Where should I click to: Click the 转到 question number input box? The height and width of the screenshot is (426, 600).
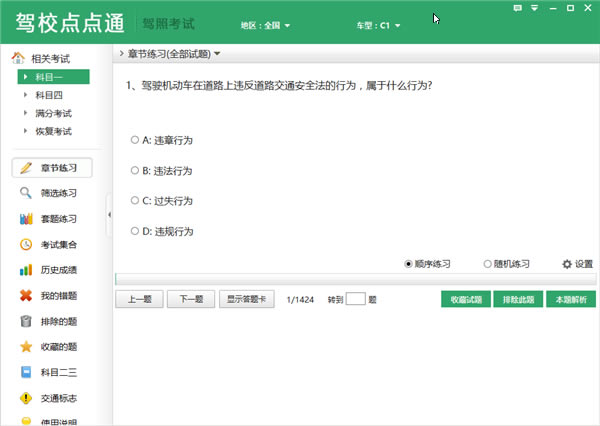point(355,299)
